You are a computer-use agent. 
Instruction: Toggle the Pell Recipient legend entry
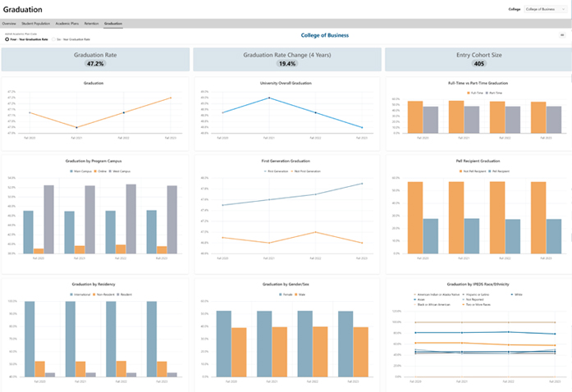click(499, 171)
